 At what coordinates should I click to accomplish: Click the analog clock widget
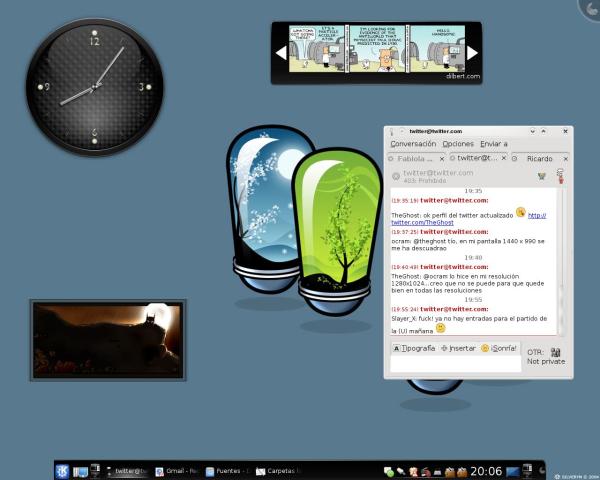(x=95, y=87)
